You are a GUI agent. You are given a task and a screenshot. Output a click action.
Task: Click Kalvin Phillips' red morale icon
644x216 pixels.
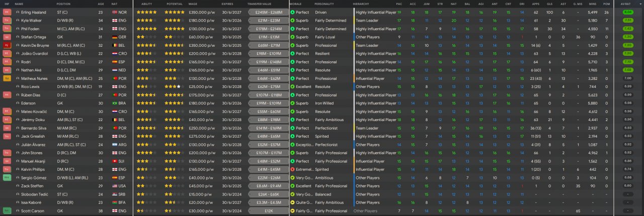click(293, 169)
